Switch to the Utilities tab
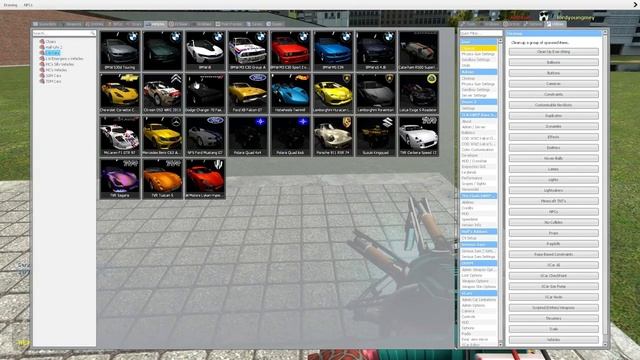 coord(556,24)
